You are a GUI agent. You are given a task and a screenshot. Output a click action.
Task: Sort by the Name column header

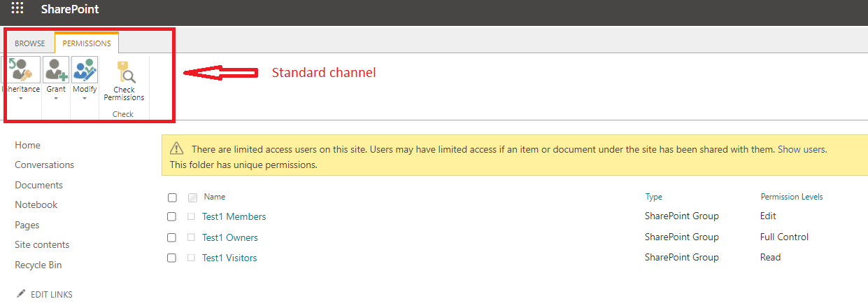[x=215, y=197]
